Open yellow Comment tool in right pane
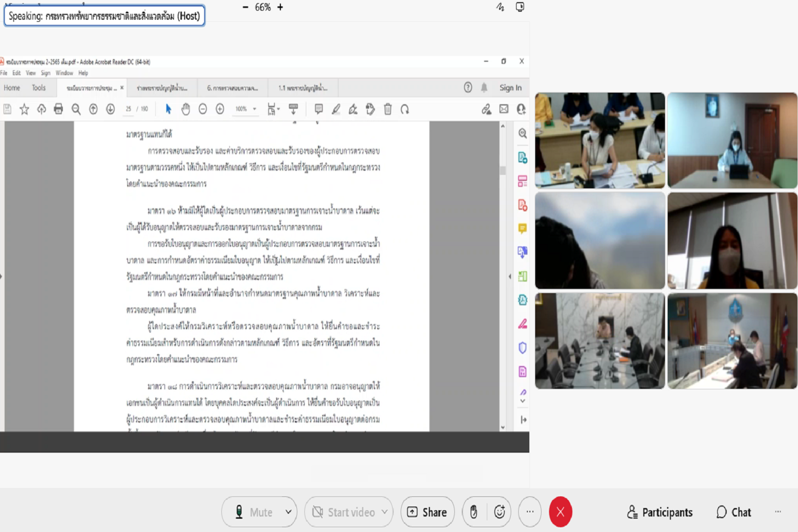Viewport: 798px width, 532px height. (522, 229)
